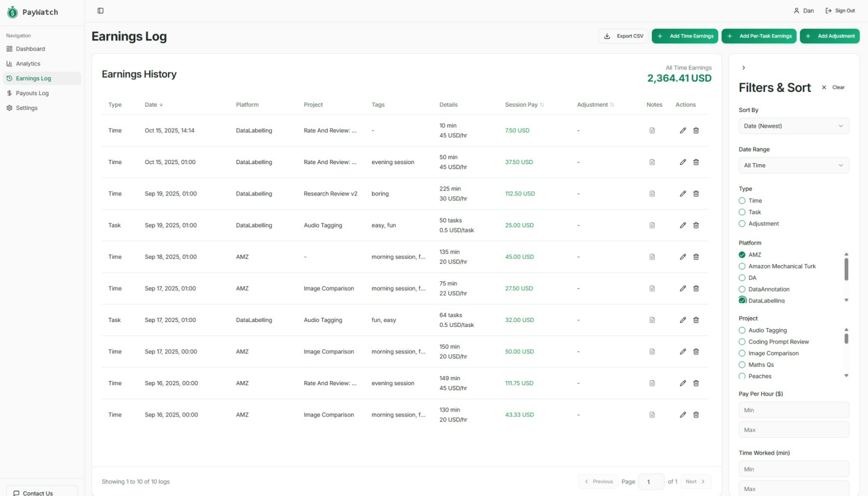The image size is (868, 496).
Task: Sort by Session Pay column arrows
Action: (x=542, y=105)
